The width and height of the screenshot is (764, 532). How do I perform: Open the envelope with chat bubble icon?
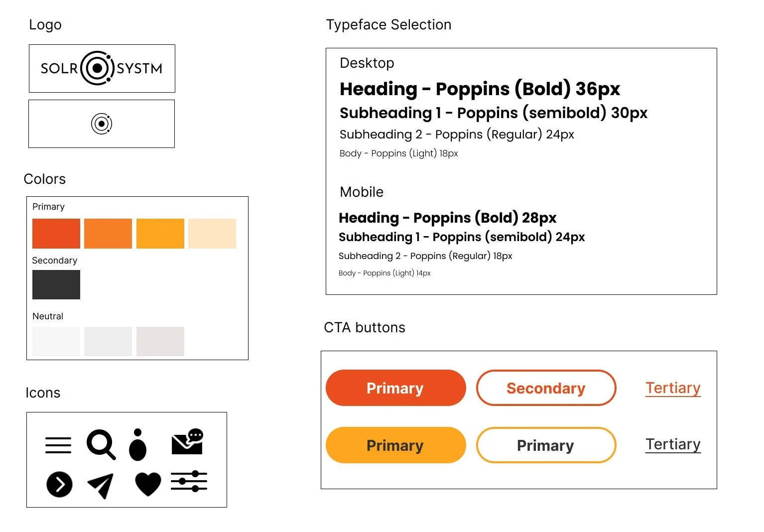(x=187, y=442)
